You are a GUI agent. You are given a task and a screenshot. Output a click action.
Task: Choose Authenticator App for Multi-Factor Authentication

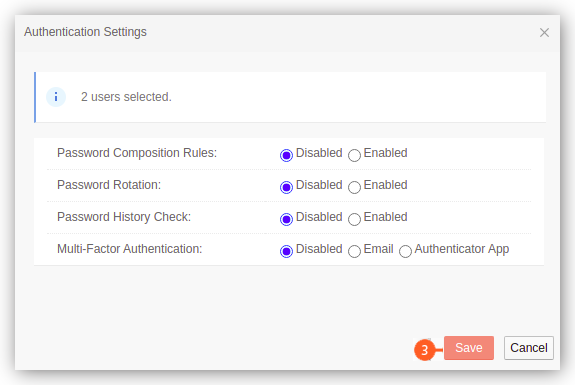pyautogui.click(x=405, y=251)
